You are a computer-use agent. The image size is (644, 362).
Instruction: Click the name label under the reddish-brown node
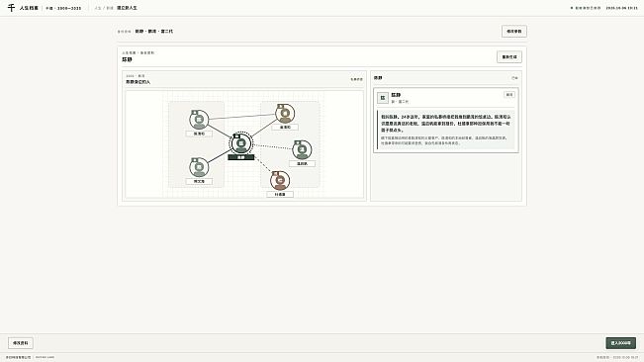pos(280,194)
